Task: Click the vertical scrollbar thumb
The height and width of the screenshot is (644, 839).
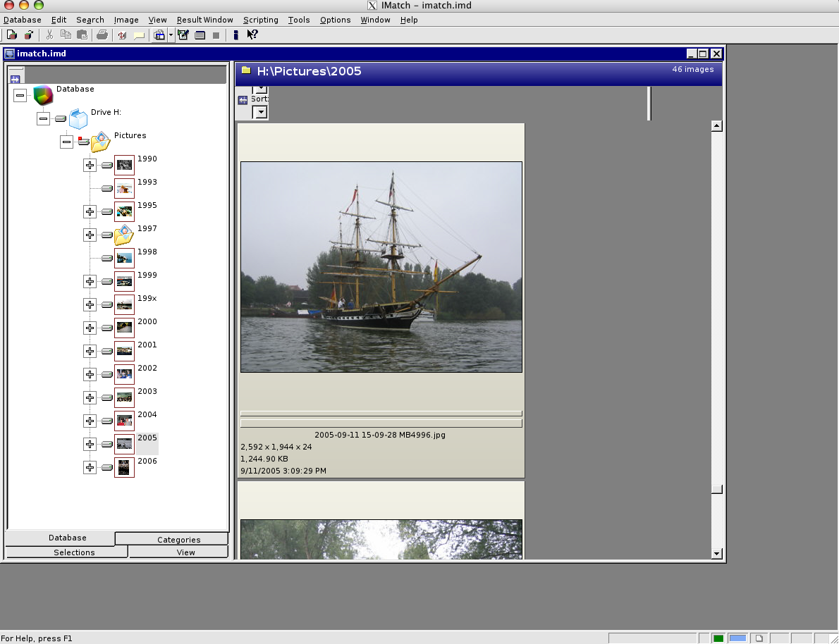Action: 716,490
